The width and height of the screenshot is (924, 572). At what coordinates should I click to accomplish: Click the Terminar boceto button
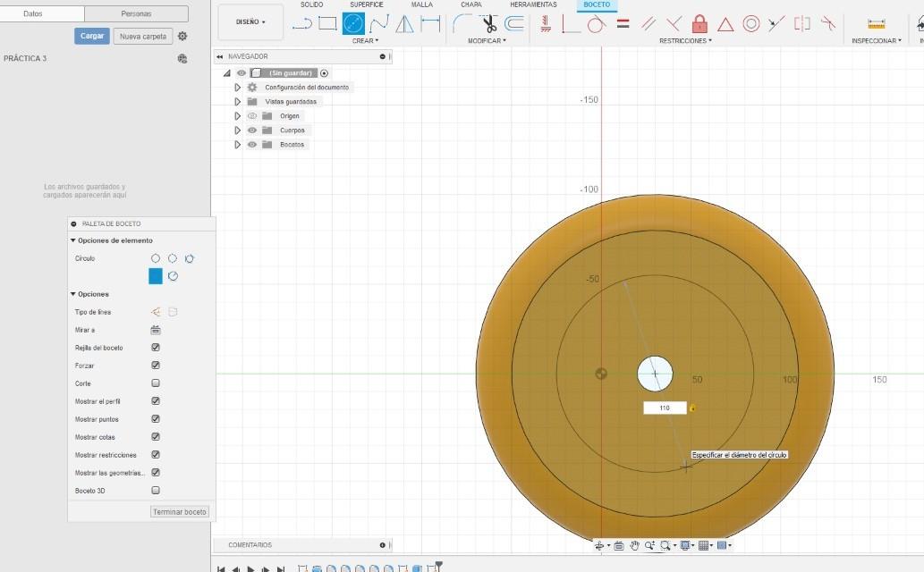pos(180,512)
